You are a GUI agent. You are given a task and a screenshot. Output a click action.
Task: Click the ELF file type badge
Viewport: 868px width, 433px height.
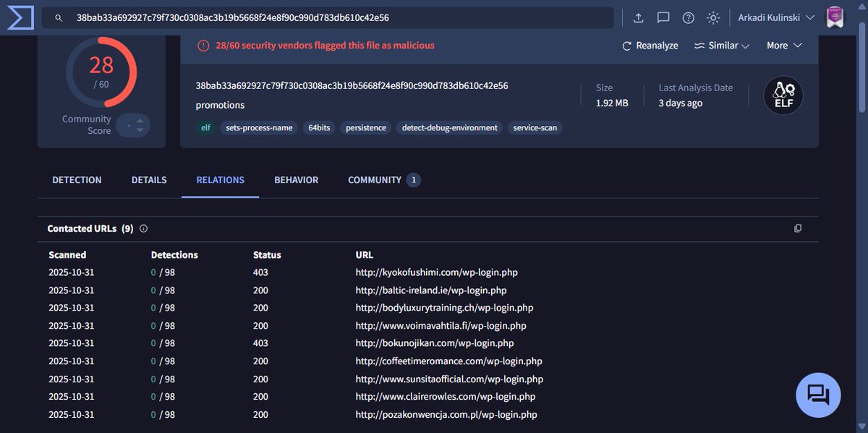(783, 95)
